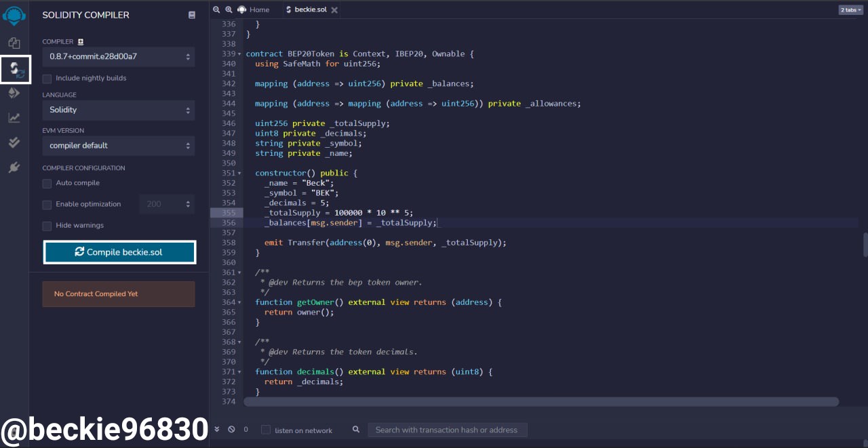This screenshot has height=448, width=868.
Task: Zoom in the editor font
Action: click(x=229, y=9)
